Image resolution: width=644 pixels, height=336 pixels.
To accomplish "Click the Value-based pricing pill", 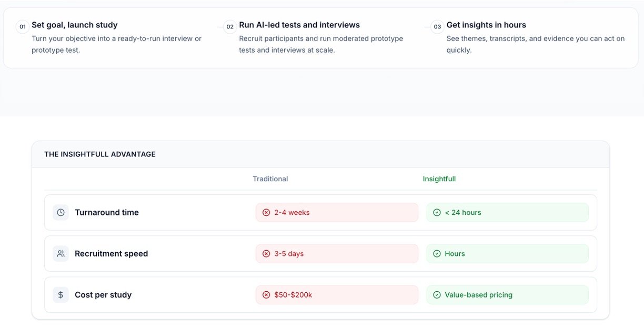I will (507, 295).
